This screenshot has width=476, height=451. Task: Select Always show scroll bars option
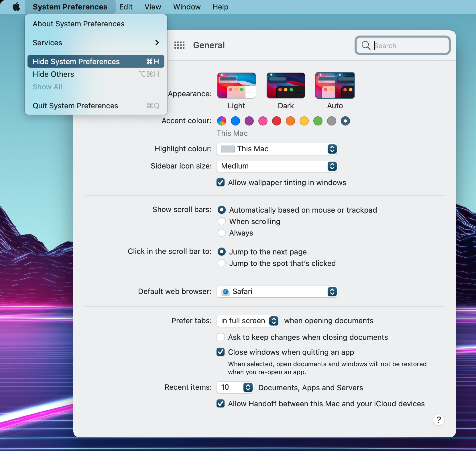click(222, 233)
